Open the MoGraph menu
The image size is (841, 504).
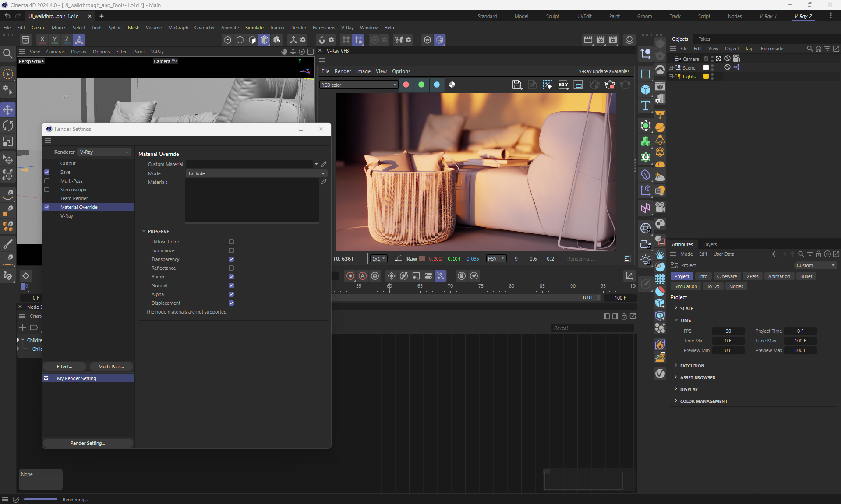click(x=178, y=28)
